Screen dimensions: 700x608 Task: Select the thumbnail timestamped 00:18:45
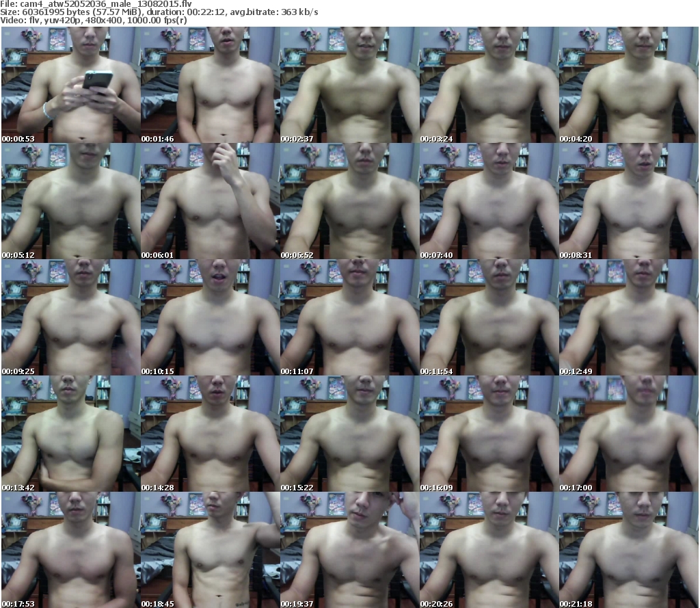click(x=211, y=550)
